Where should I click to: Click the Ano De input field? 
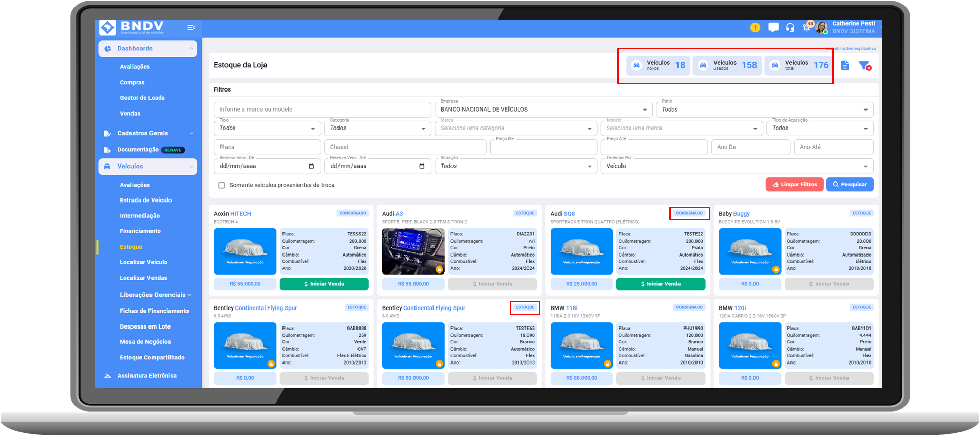tap(751, 147)
